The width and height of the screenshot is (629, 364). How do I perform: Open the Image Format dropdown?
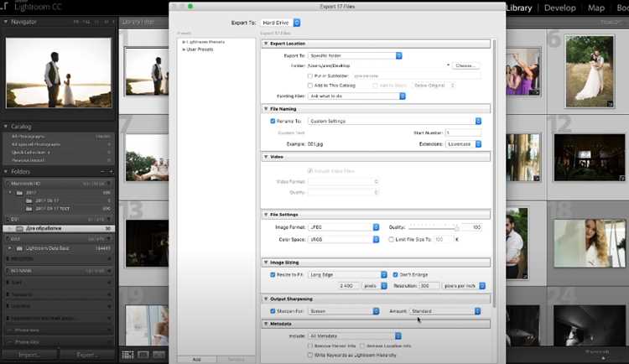(x=344, y=227)
